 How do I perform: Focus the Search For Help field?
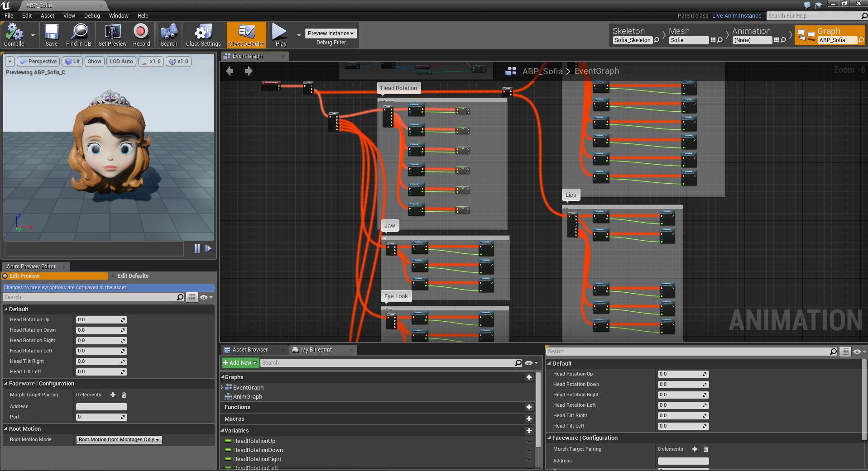point(814,16)
